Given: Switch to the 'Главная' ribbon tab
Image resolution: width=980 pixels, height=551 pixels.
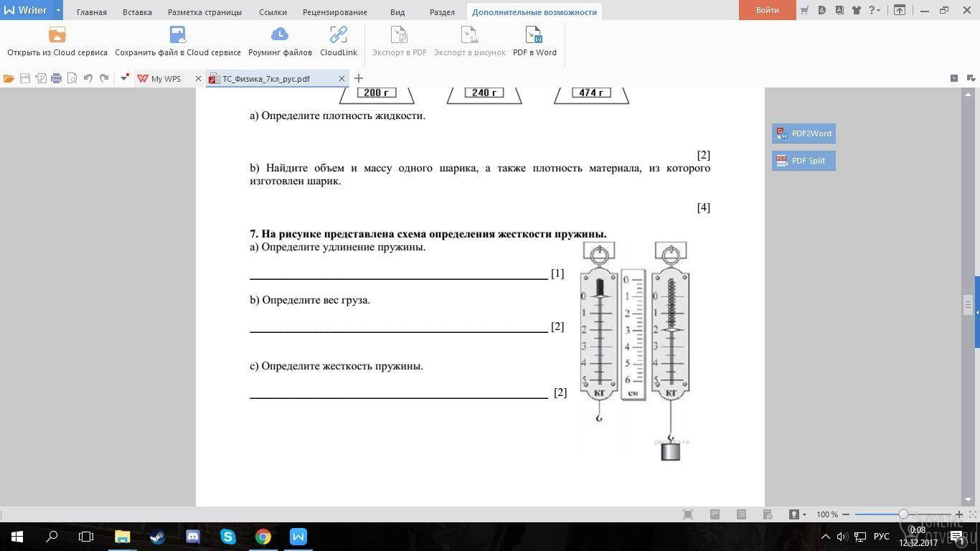Looking at the screenshot, I should click(92, 12).
